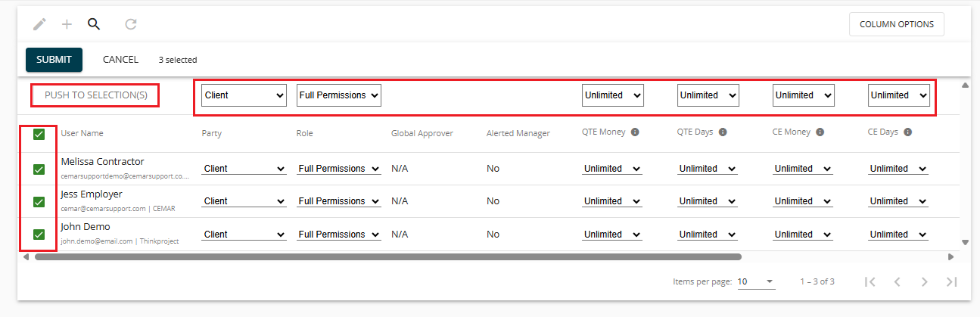Open search with magnifying glass icon
Viewport: 980px width, 317px height.
tap(94, 24)
